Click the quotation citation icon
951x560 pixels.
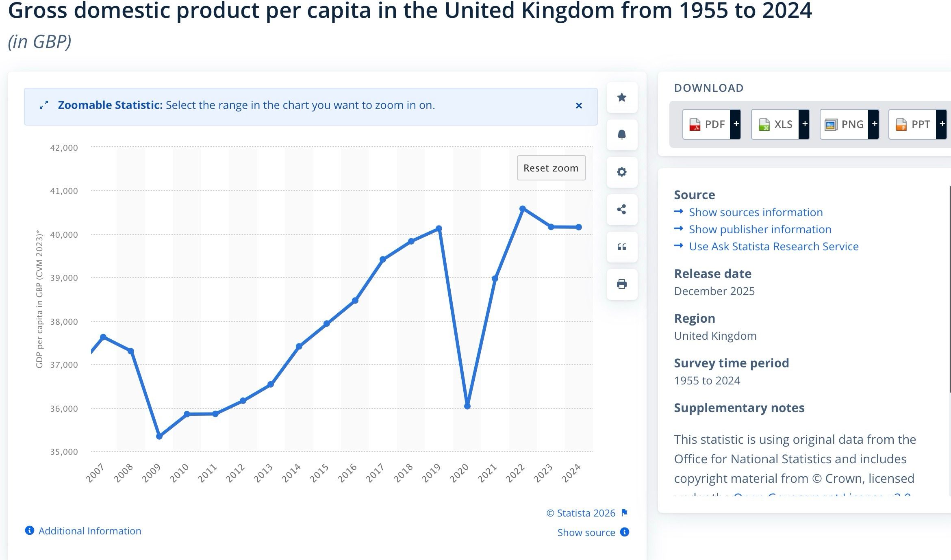[621, 247]
